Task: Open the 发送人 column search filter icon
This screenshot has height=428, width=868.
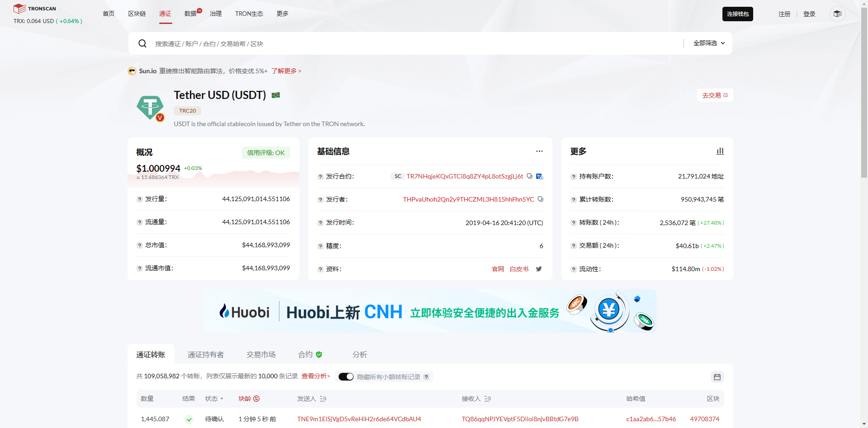Action: tap(323, 399)
